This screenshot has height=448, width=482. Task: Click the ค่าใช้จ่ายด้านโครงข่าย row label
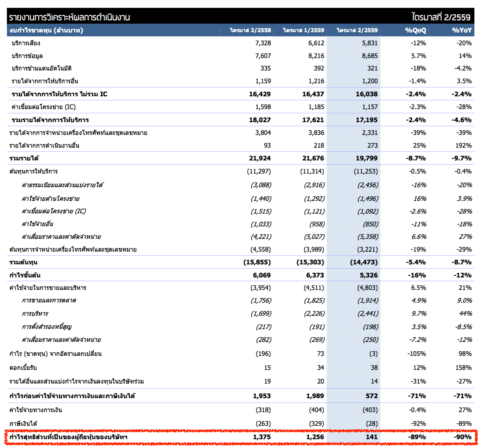(x=50, y=199)
